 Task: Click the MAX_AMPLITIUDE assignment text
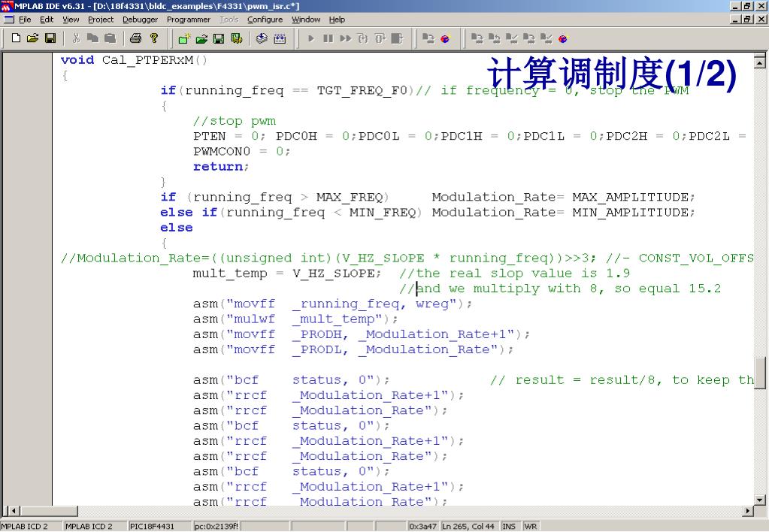pos(564,197)
